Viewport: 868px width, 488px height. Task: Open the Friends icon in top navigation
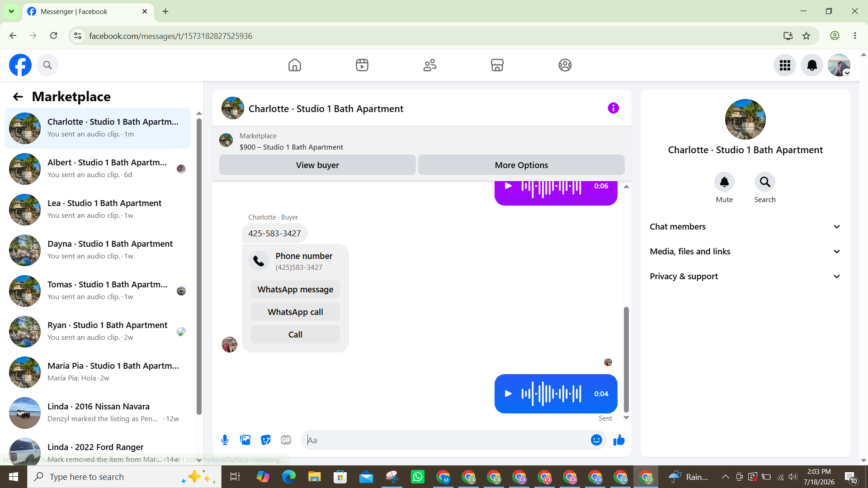pyautogui.click(x=430, y=65)
